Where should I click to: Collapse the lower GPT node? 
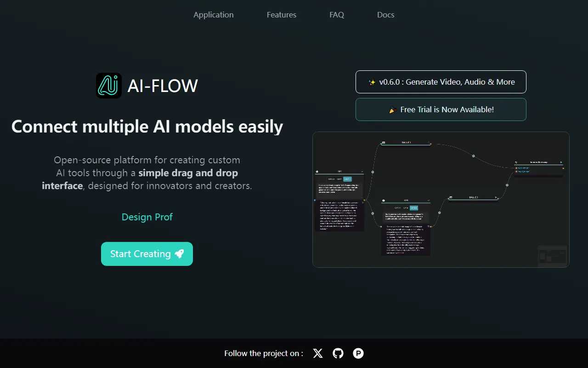pyautogui.click(x=429, y=200)
